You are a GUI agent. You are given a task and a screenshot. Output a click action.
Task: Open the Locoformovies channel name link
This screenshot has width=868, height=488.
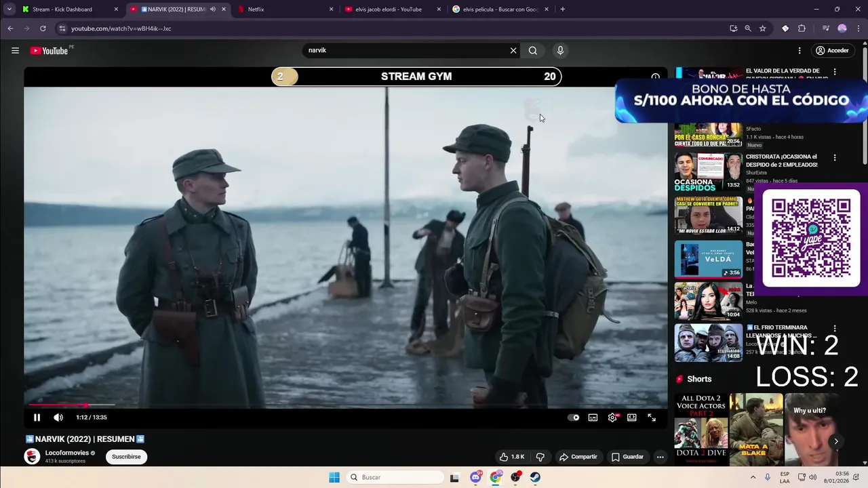pos(67,453)
